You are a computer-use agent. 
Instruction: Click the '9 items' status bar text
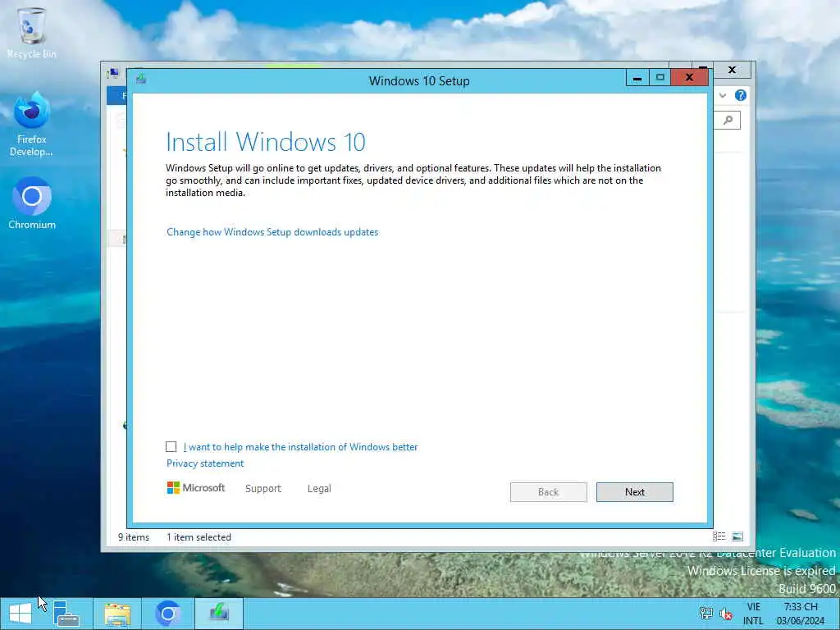[x=134, y=536]
